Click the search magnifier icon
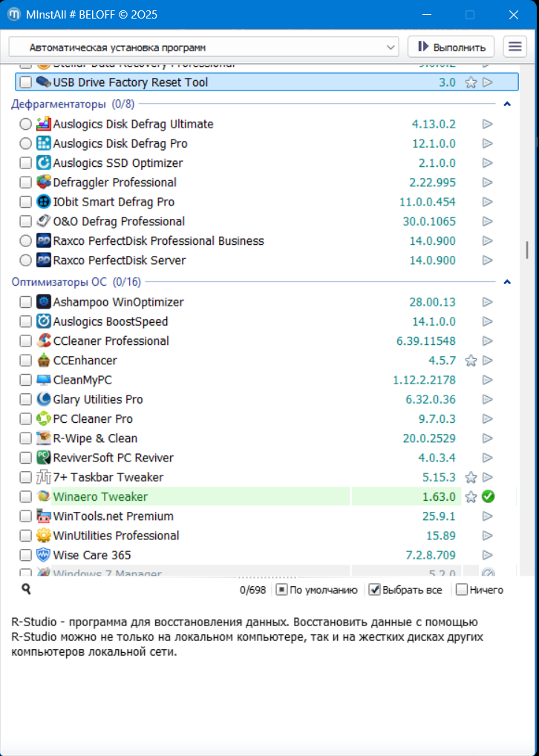The height and width of the screenshot is (756, 539). (26, 589)
